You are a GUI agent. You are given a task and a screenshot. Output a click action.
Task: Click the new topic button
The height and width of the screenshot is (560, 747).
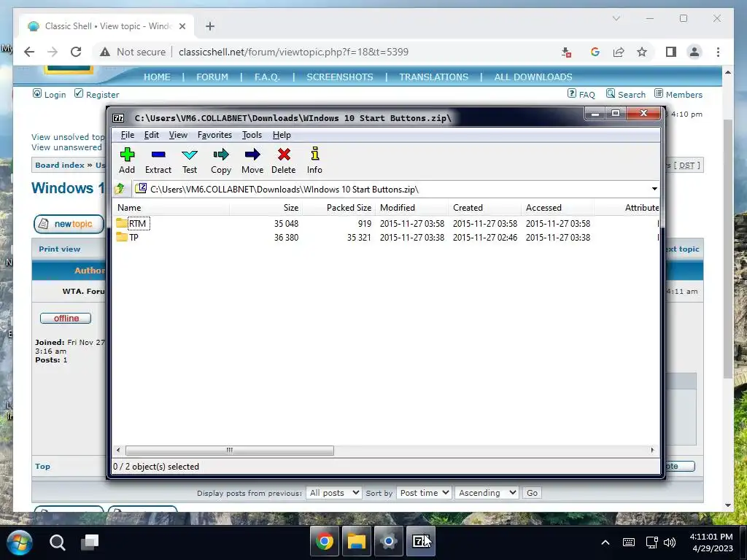click(69, 224)
